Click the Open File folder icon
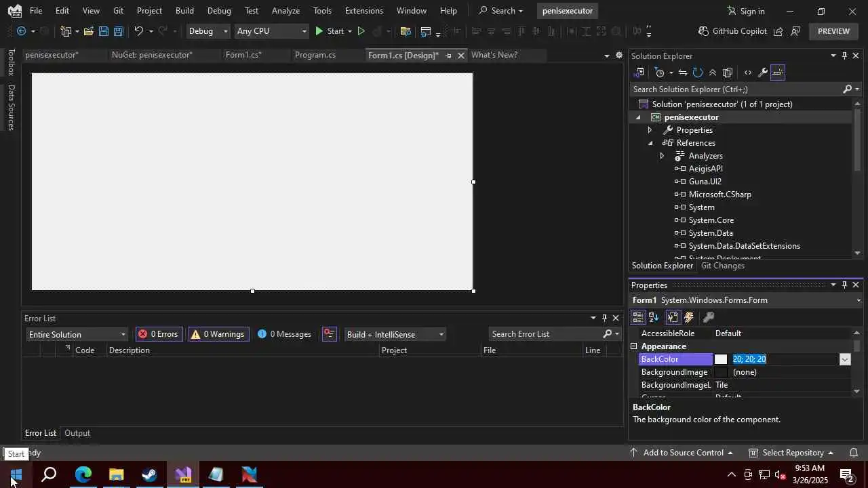Screen dimensions: 868x488 pyautogui.click(x=88, y=31)
